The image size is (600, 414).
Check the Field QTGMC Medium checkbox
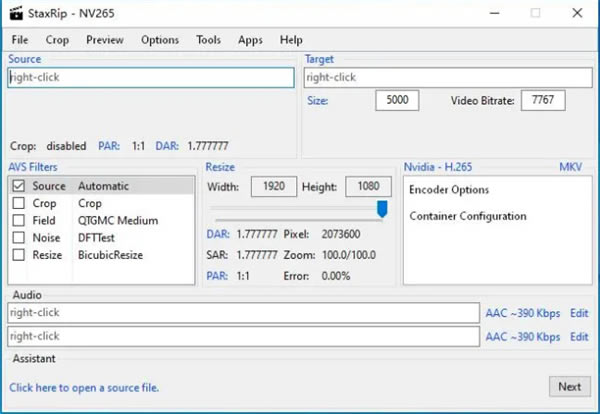point(18,221)
